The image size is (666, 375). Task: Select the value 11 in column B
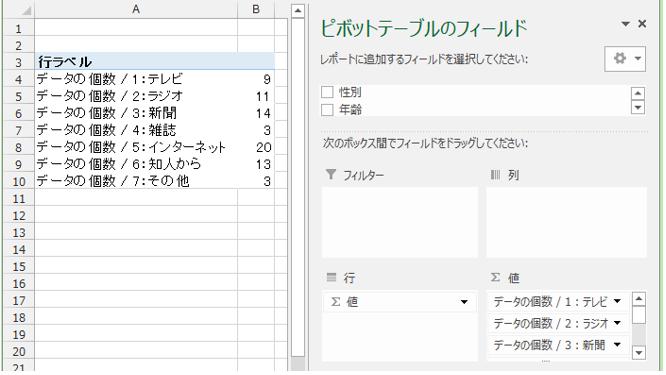pos(256,96)
